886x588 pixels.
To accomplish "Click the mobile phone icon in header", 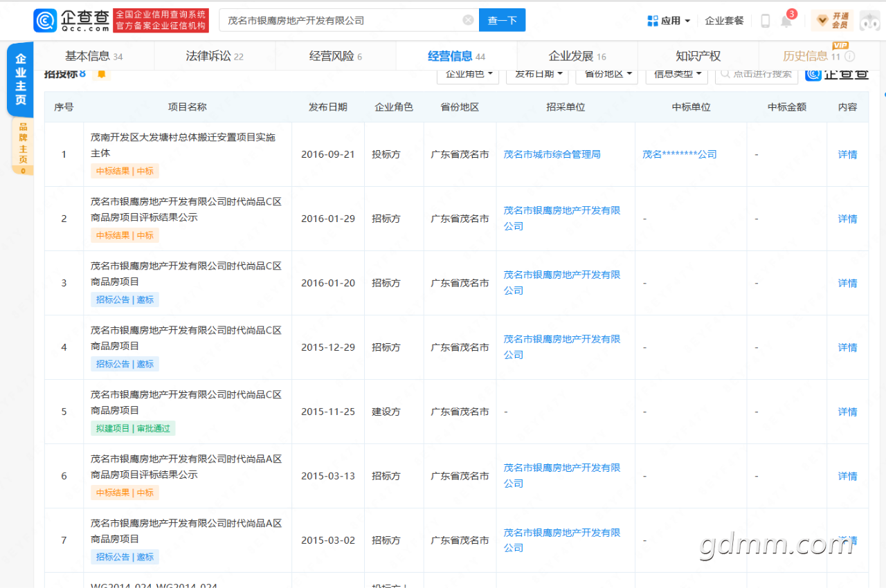I will [x=765, y=21].
